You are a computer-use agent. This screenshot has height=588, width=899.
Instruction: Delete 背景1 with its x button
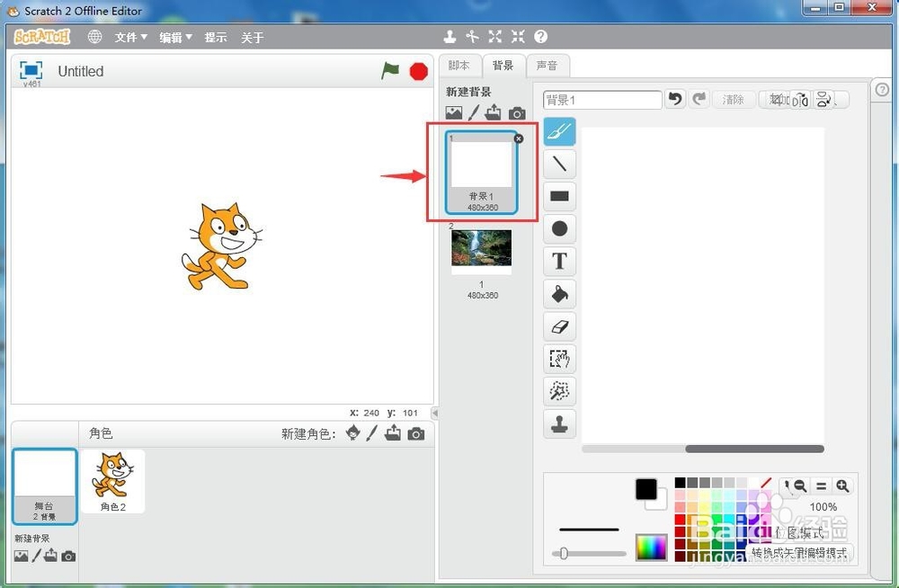point(519,138)
